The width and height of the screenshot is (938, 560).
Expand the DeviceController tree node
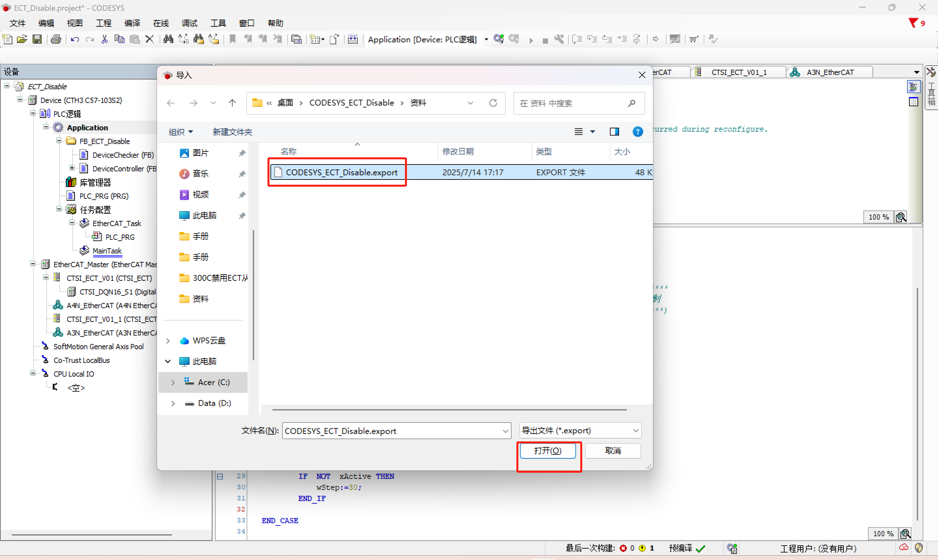[72, 168]
